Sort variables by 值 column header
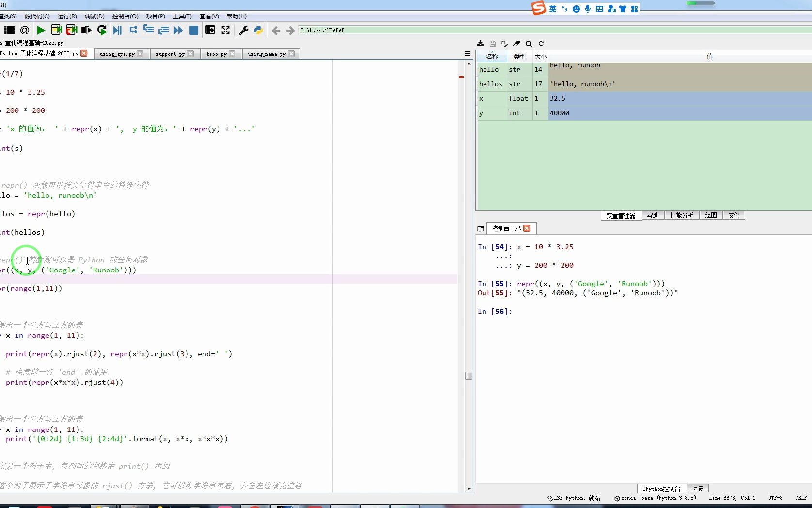 pyautogui.click(x=710, y=56)
